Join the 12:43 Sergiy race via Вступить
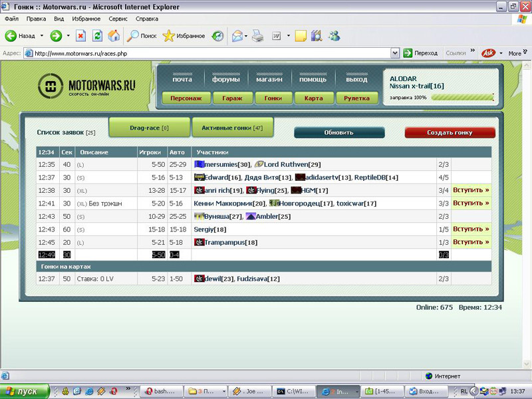This screenshot has width=532, height=399. coord(471,229)
